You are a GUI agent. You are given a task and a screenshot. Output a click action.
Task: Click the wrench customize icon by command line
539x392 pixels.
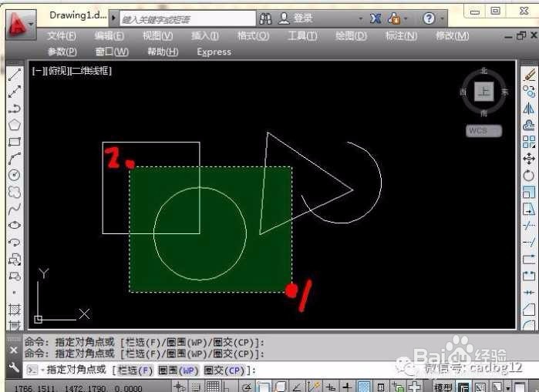click(x=14, y=368)
